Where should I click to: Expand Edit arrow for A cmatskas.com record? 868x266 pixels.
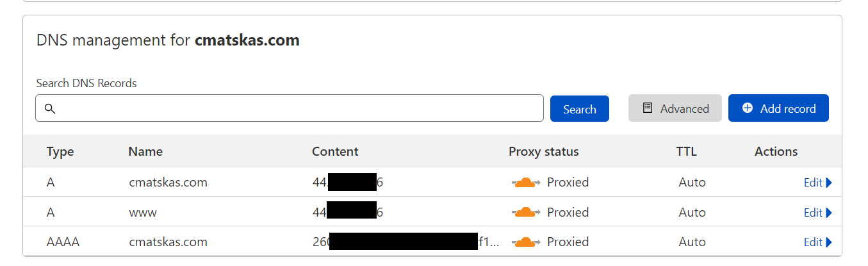click(829, 183)
